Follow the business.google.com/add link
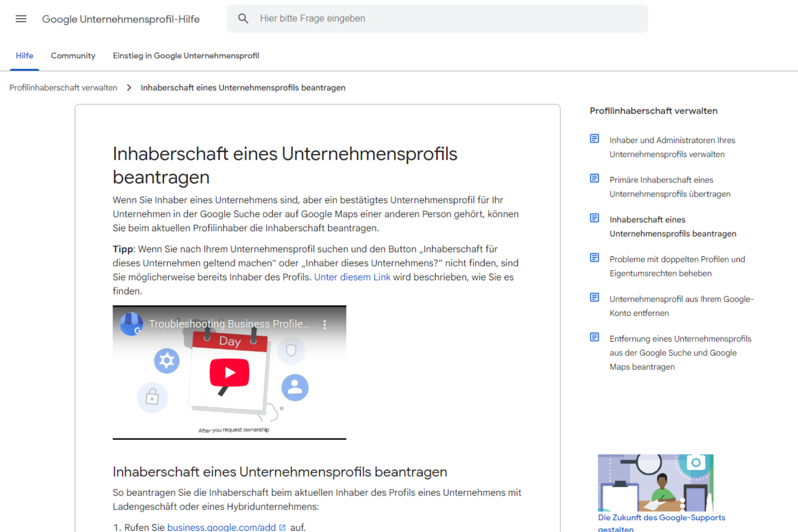This screenshot has width=798, height=532. [221, 527]
